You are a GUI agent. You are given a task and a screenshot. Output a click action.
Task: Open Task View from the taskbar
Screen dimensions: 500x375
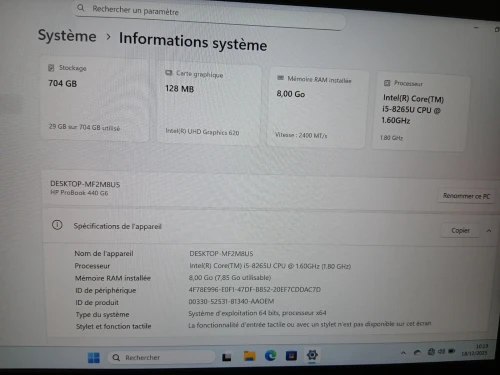click(227, 357)
